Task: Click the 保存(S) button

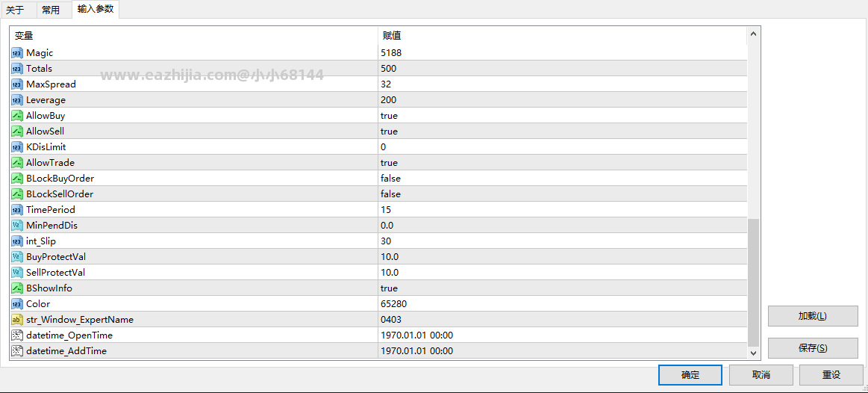Action: click(813, 348)
